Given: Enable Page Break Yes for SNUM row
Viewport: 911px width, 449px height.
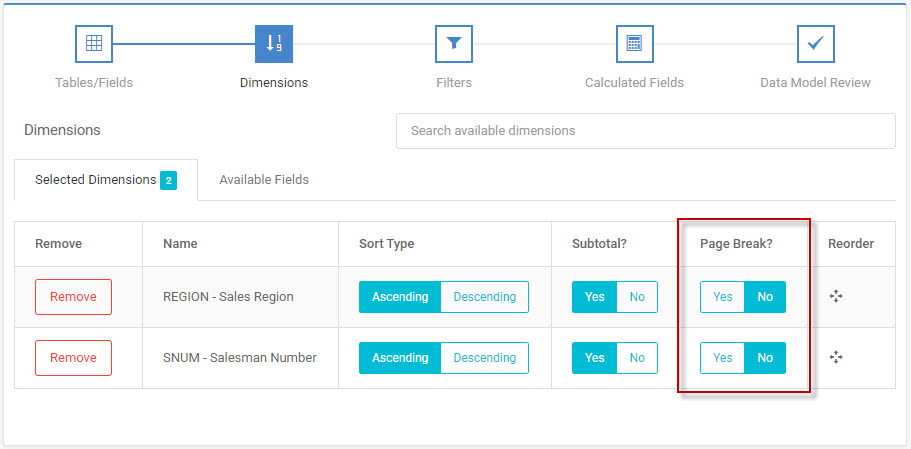Looking at the screenshot, I should pos(722,358).
